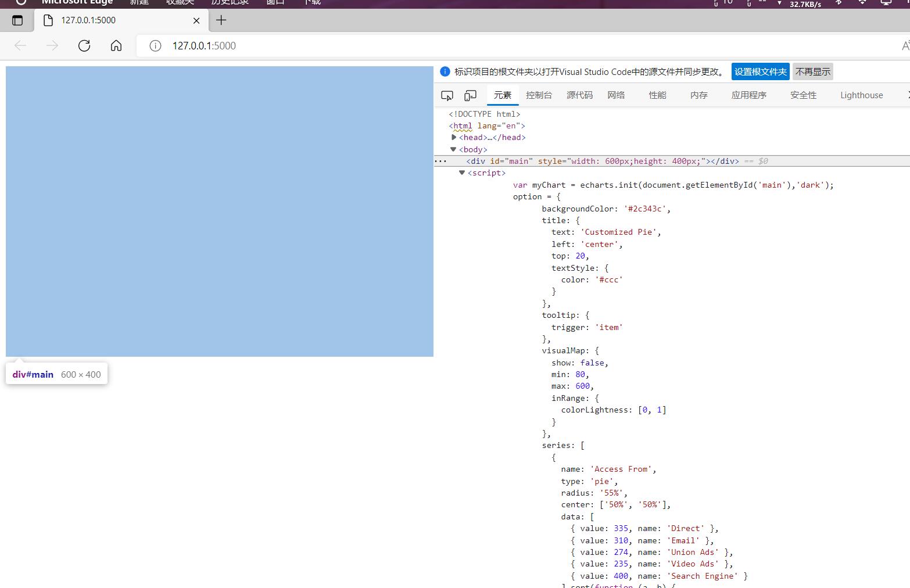Toggle device emulation icon in DevTools
Screen dimensions: 910x588
pyautogui.click(x=470, y=95)
